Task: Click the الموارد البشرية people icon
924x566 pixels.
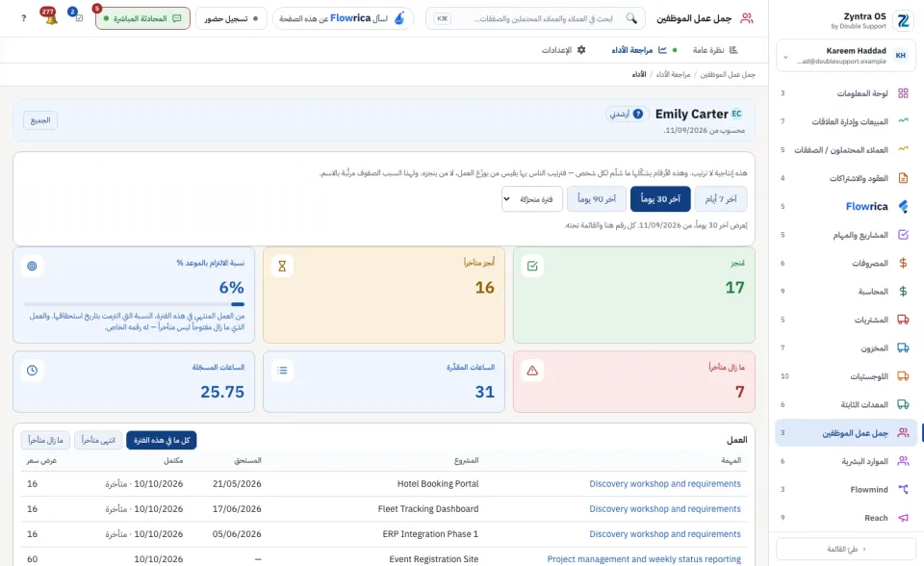Action: coord(903,461)
